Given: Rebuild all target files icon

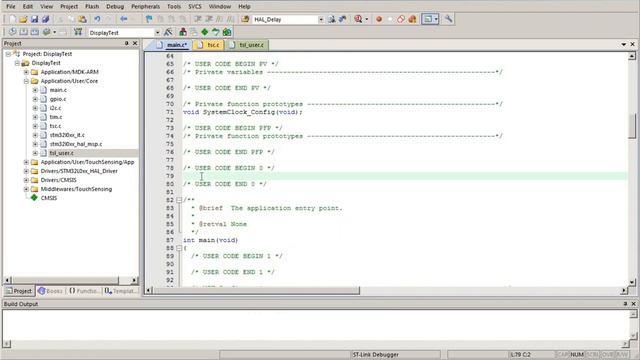Looking at the screenshot, I should 35,32.
